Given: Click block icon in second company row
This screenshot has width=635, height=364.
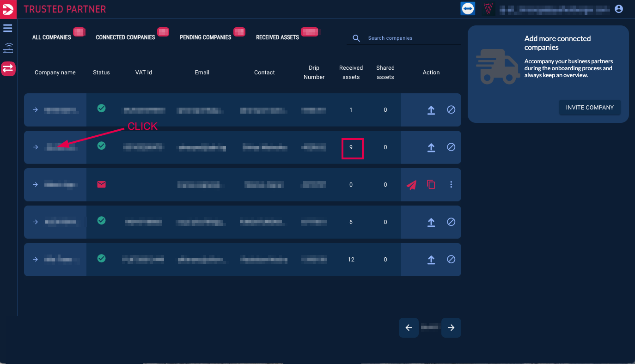Looking at the screenshot, I should (451, 147).
